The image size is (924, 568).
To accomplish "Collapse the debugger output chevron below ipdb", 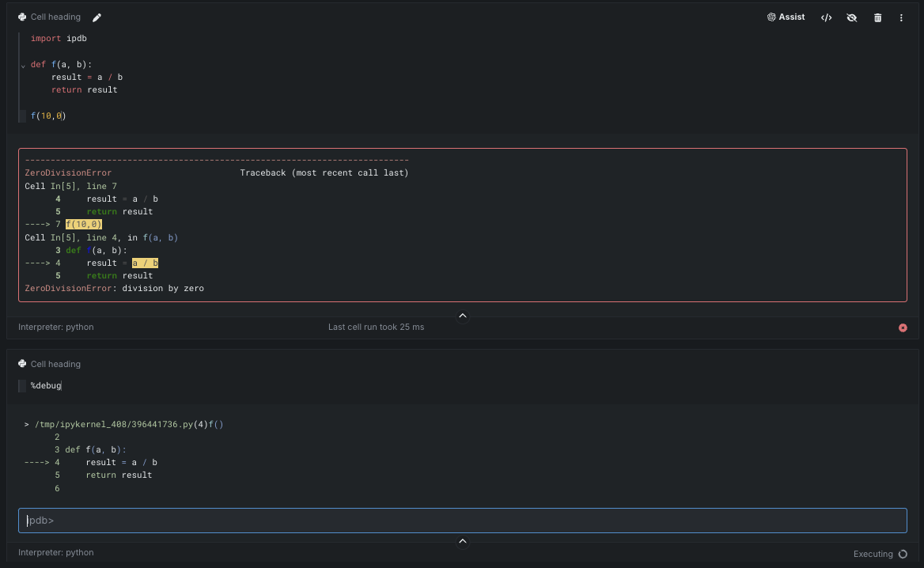I will [463, 542].
